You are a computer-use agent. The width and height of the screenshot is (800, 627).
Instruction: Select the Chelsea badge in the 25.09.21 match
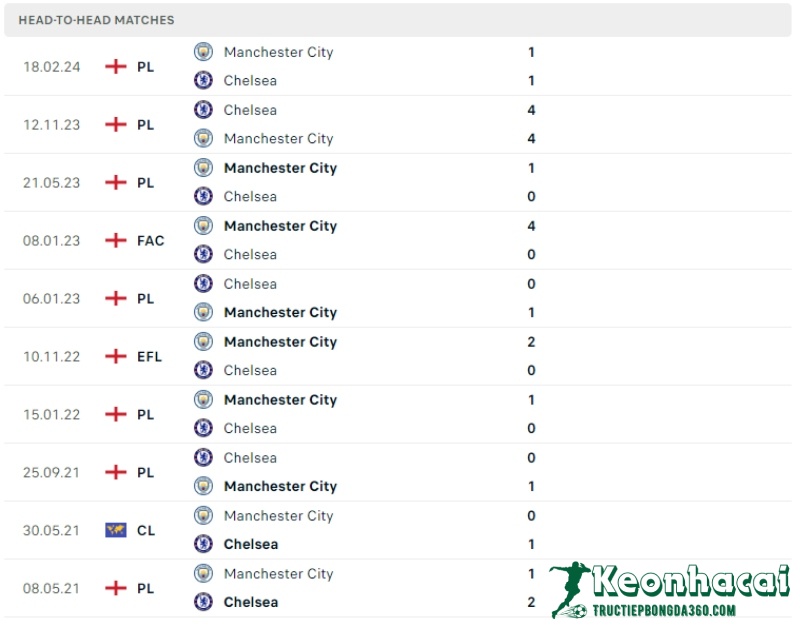tap(203, 458)
